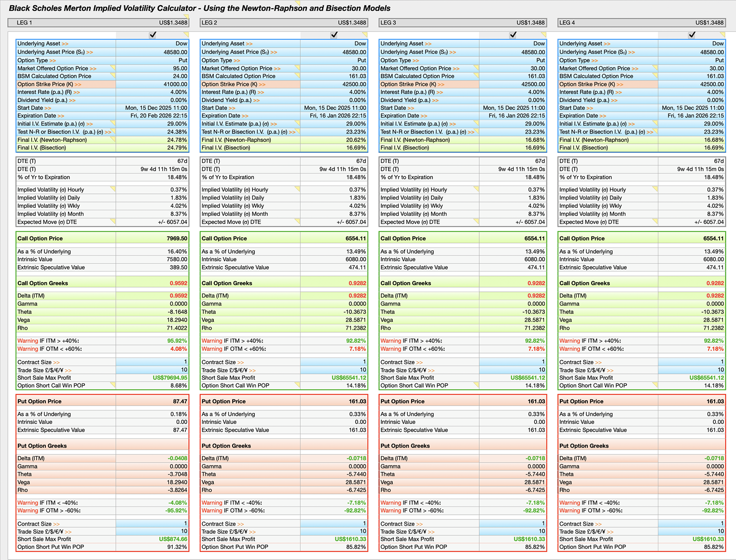Image resolution: width=736 pixels, height=560 pixels.
Task: Click the yellow flag at the top-right of LEG 4 panel
Action: tap(722, 35)
